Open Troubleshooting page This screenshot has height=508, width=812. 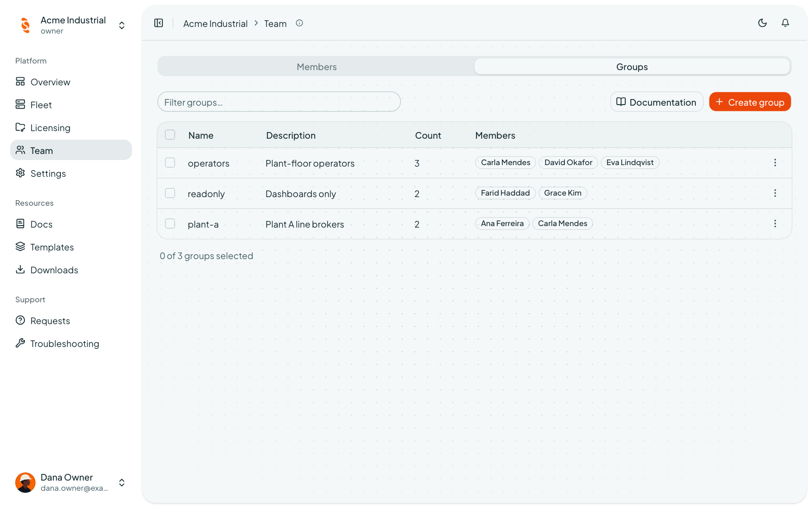click(71, 343)
